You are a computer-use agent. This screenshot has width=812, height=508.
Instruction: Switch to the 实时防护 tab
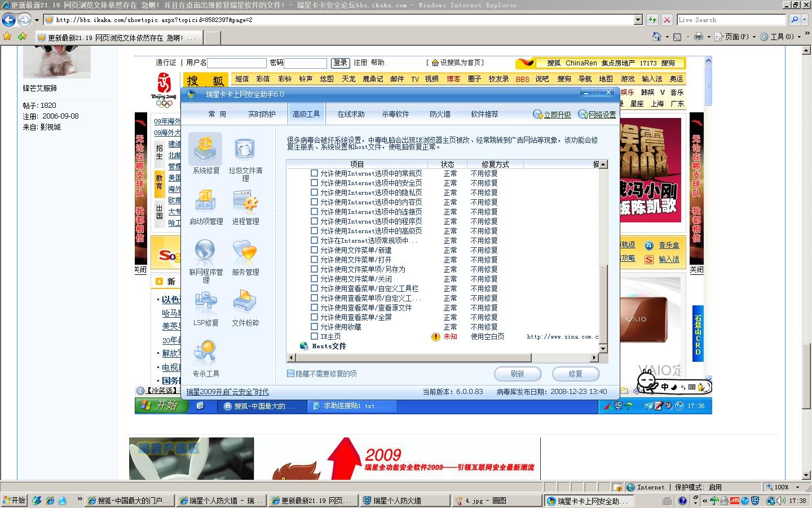[x=262, y=114]
